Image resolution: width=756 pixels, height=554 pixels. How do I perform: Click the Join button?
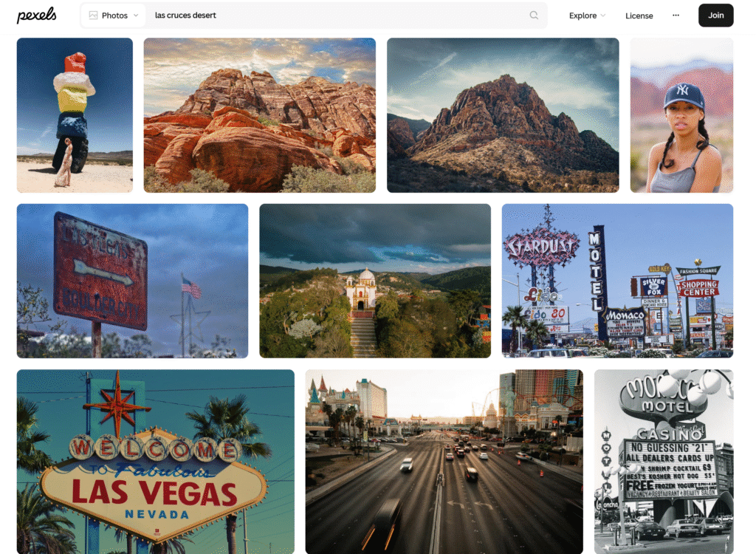click(x=715, y=16)
